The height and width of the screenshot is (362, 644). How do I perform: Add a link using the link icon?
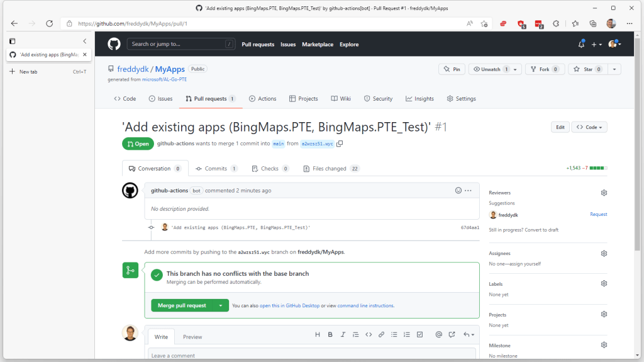[x=381, y=334]
